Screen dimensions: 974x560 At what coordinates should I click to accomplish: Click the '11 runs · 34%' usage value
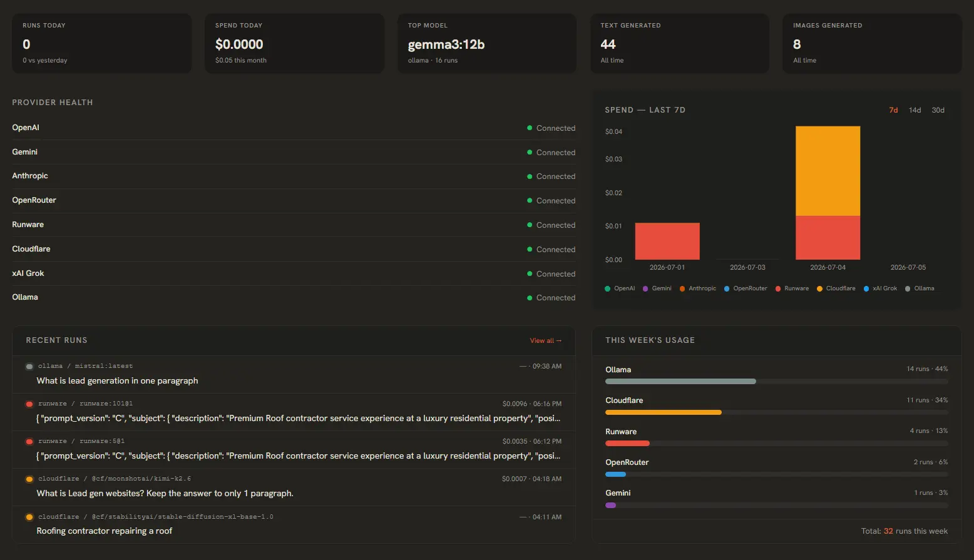tap(927, 400)
